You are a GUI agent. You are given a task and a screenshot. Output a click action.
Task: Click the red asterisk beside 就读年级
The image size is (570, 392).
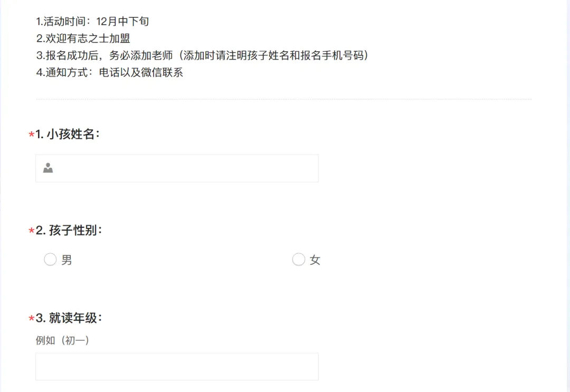31,319
